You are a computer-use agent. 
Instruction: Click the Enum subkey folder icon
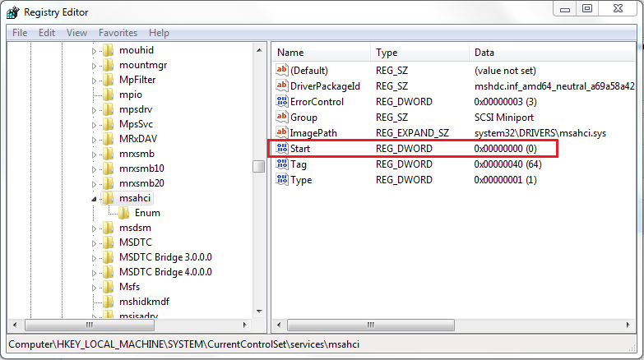(123, 213)
